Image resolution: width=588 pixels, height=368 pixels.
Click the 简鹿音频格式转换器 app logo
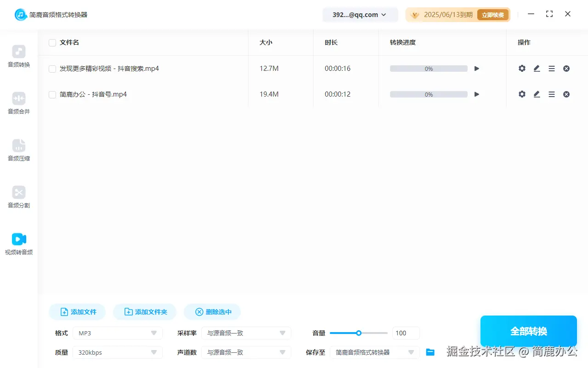(21, 15)
